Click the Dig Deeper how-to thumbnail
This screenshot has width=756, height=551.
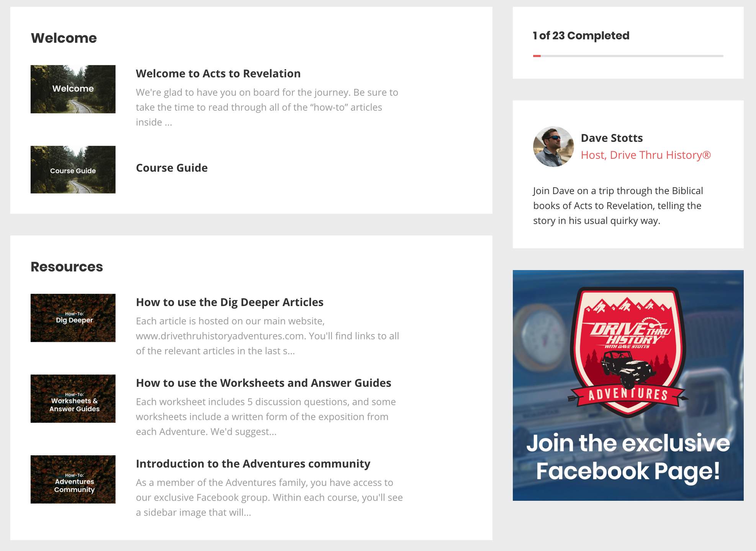click(x=73, y=318)
